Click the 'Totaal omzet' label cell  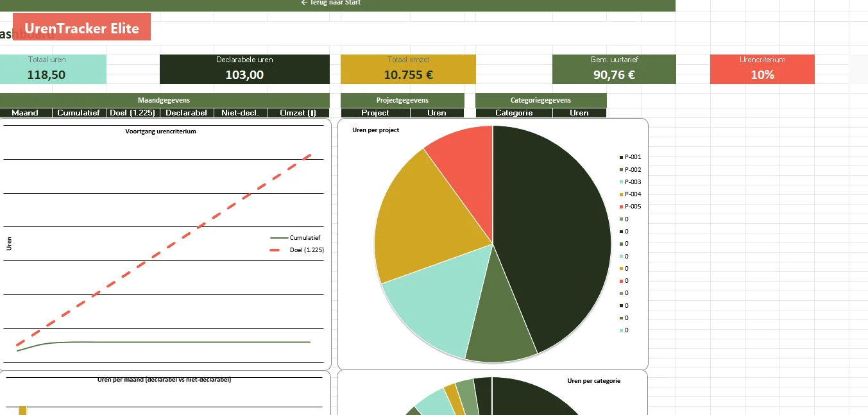(x=408, y=60)
